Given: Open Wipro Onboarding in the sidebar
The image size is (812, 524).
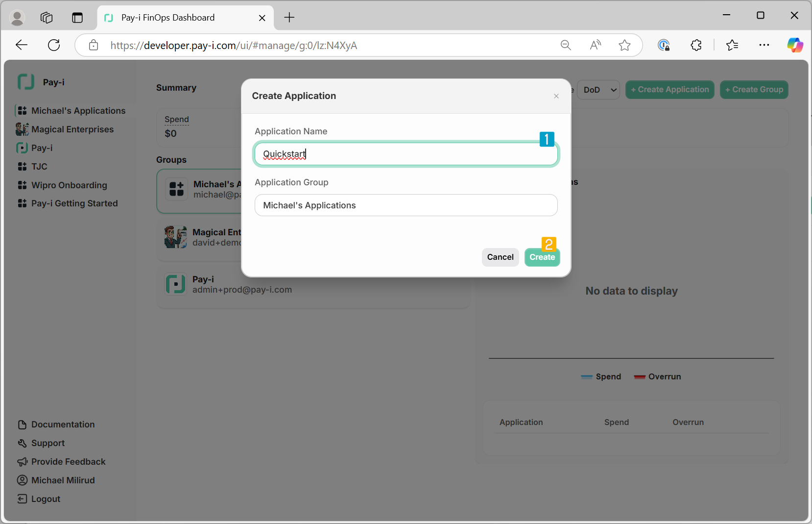Looking at the screenshot, I should coord(62,185).
